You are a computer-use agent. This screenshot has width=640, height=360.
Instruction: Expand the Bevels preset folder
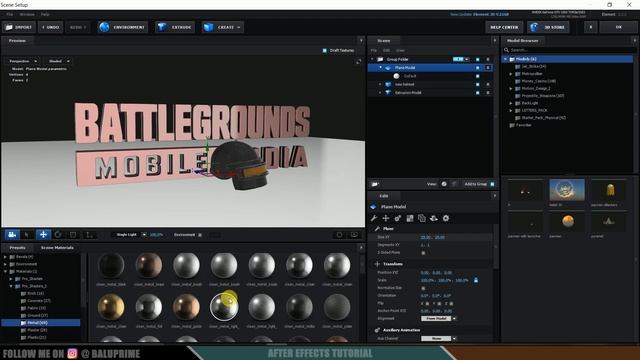coord(5,257)
